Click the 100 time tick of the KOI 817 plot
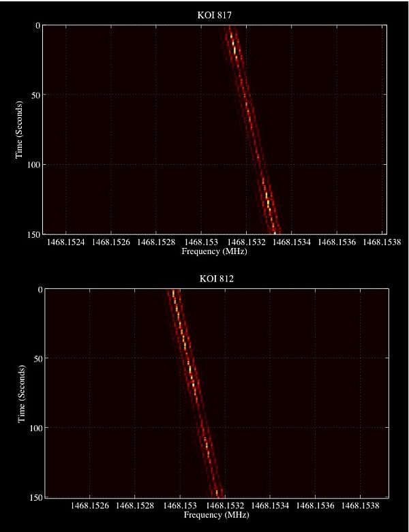The image size is (409, 532). coord(33,165)
